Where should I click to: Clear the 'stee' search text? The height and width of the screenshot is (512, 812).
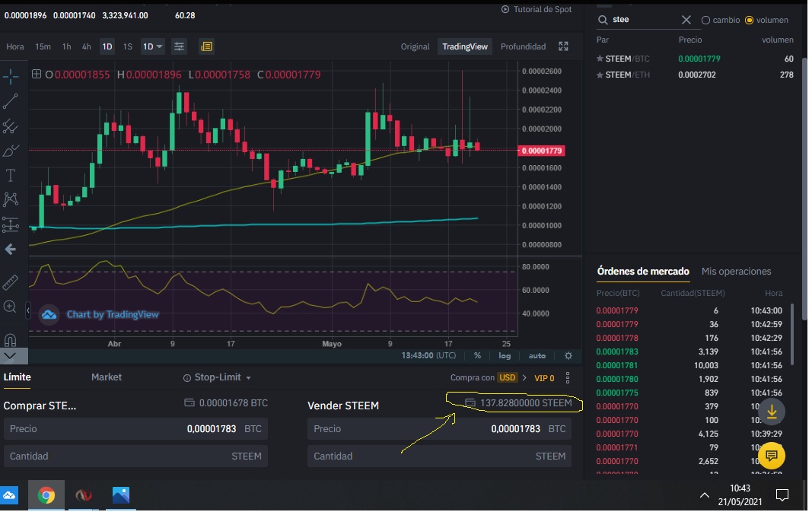click(686, 20)
